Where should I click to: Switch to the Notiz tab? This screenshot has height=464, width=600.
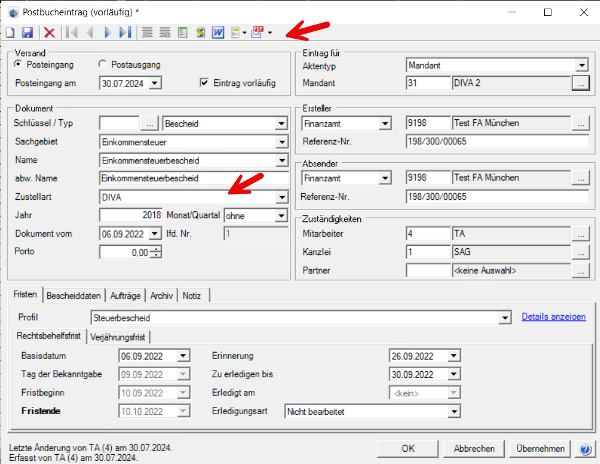(192, 296)
